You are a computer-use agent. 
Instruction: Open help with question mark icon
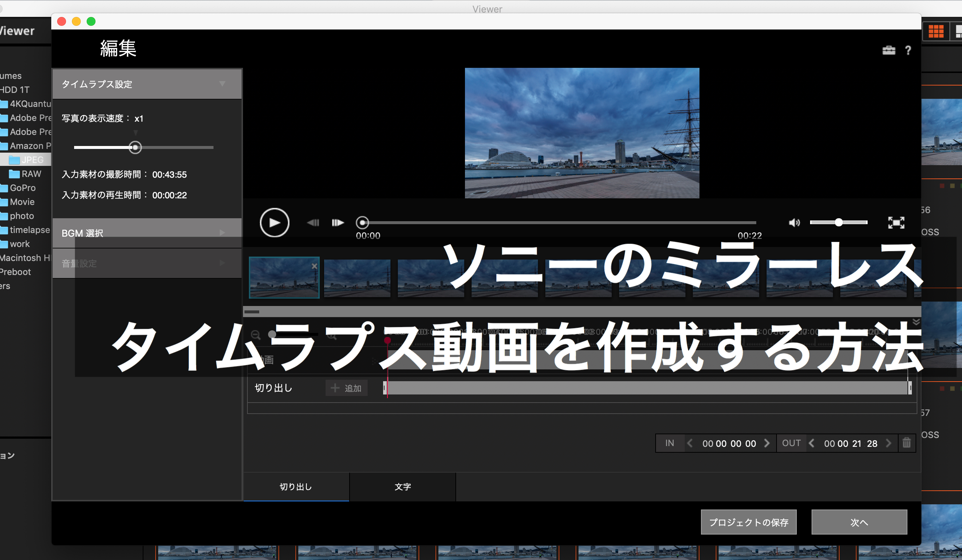(x=908, y=51)
